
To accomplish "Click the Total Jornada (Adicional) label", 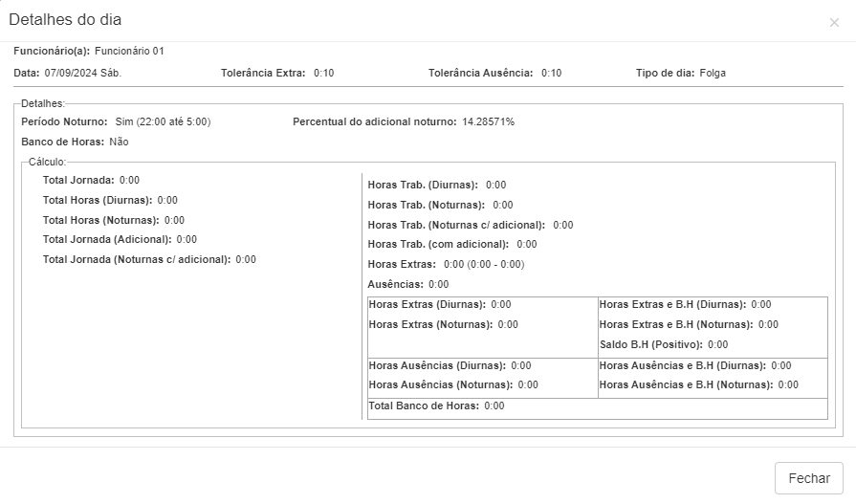I will tap(106, 239).
